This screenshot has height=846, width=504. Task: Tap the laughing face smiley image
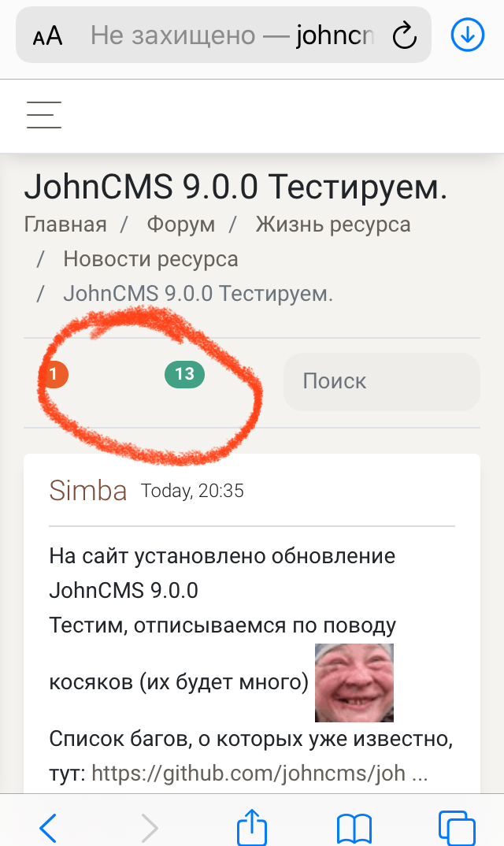click(x=354, y=682)
